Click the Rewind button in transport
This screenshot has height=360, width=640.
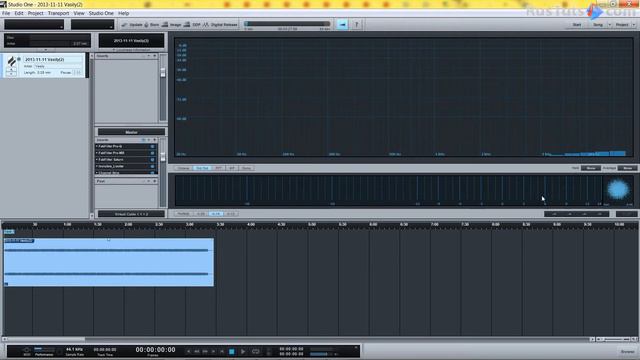pyautogui.click(x=197, y=351)
